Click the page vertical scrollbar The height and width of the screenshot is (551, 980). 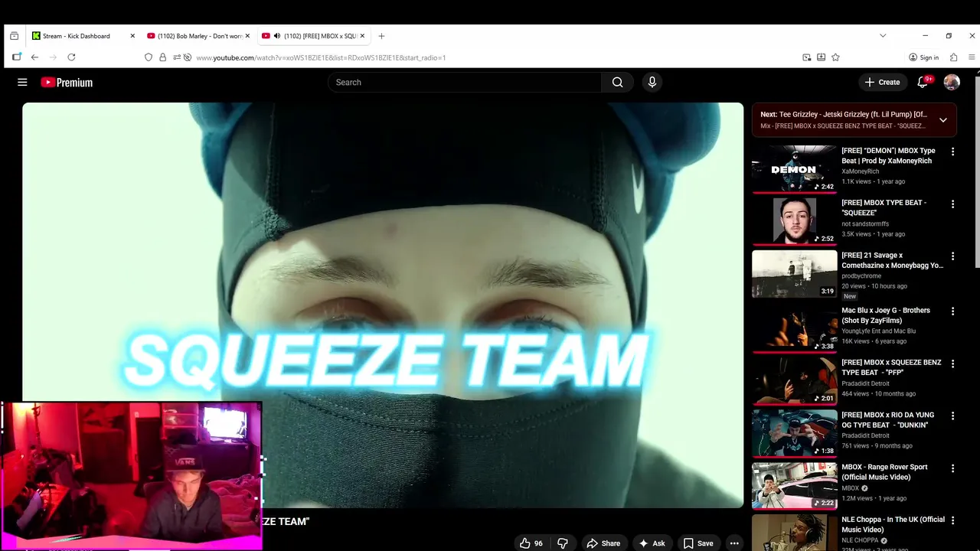(976, 171)
